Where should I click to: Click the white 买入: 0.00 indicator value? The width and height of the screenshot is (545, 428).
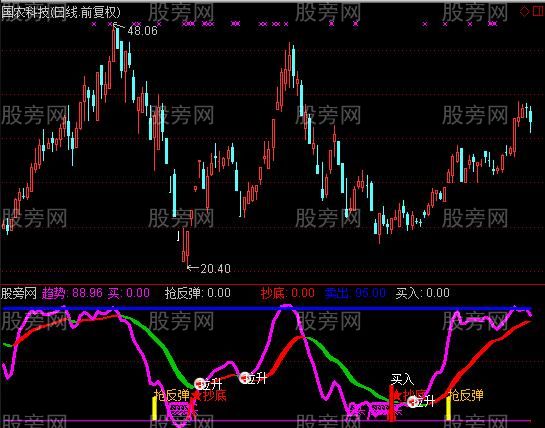pyautogui.click(x=423, y=293)
